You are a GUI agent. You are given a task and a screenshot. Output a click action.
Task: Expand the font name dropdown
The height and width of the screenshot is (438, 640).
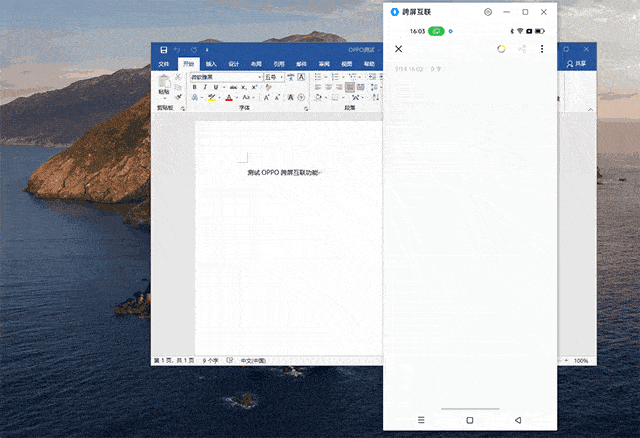[x=260, y=77]
